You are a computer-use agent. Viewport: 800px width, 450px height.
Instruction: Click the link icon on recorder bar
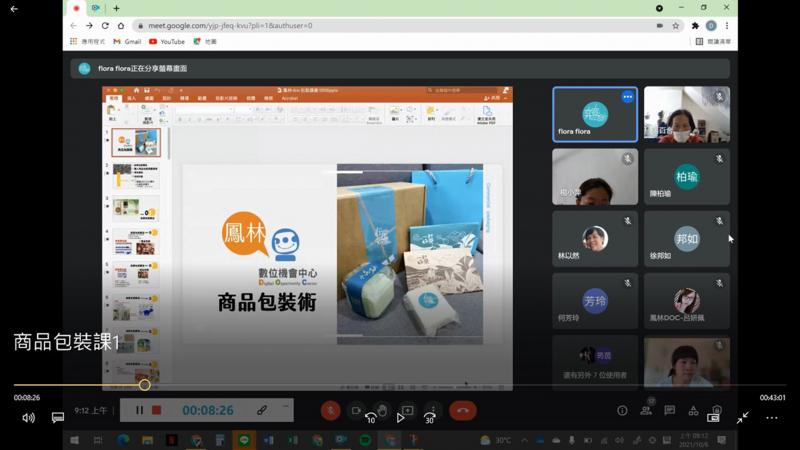click(x=262, y=410)
